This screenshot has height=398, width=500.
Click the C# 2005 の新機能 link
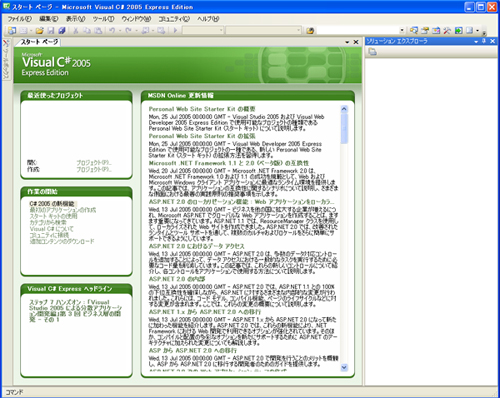tap(52, 204)
